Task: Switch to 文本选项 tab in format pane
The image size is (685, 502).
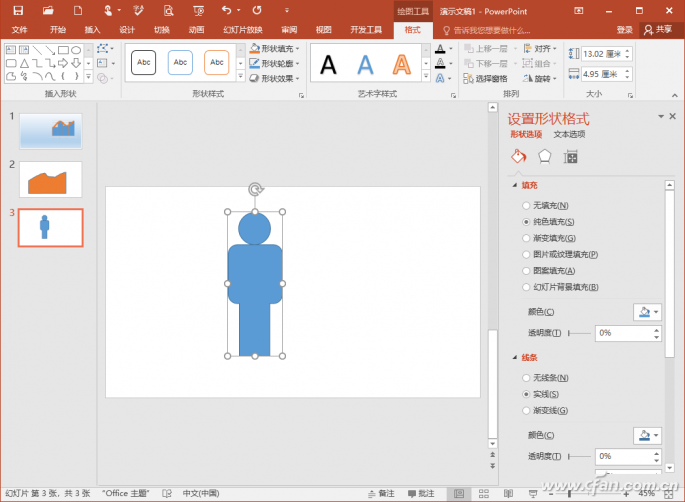Action: (569, 134)
